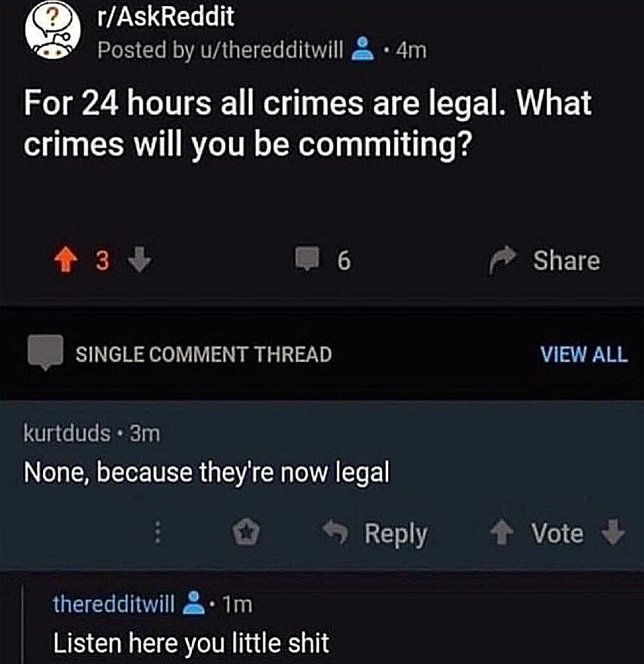Tap the Share arrow icon

pos(503,259)
